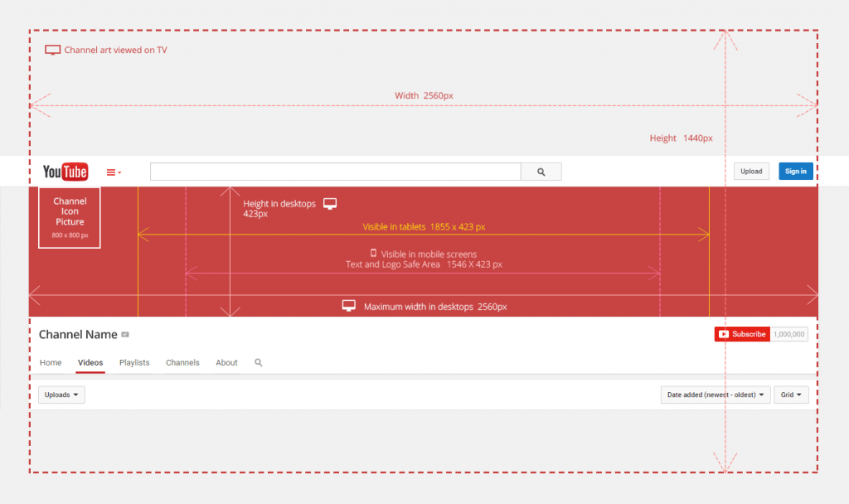Open the About tab

tap(226, 363)
